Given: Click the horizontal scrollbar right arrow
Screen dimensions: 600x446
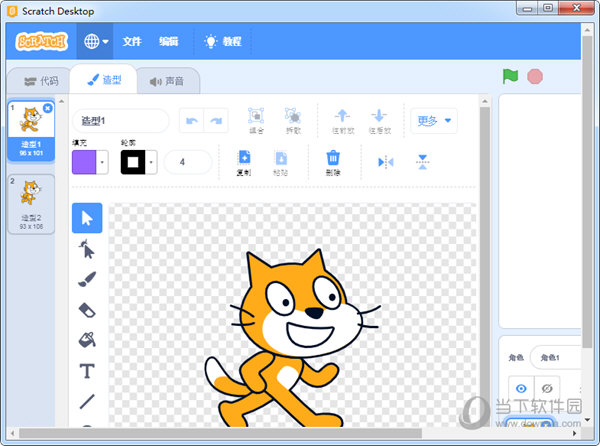Looking at the screenshot, I should pos(574,433).
